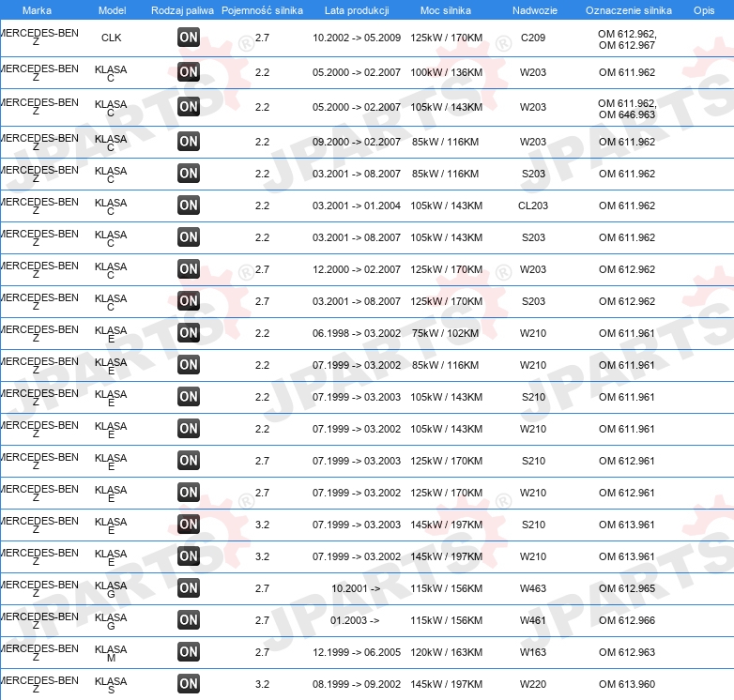734x700 pixels.
Task: Select the ON badge in the 105kW W210 row
Action: (189, 428)
